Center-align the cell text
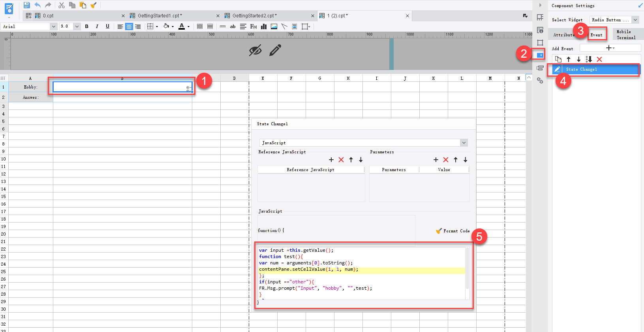Viewport: 644px width, 332px height. [129, 26]
